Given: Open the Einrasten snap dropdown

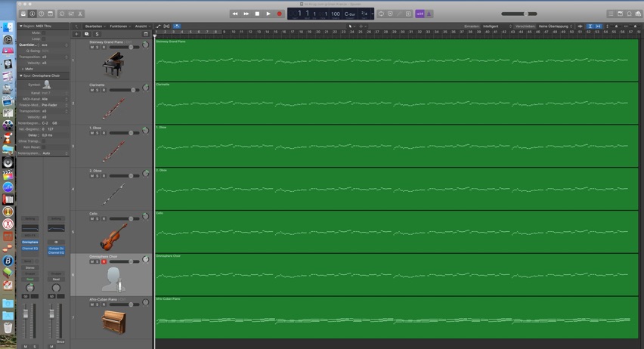Looking at the screenshot, I should [497, 26].
